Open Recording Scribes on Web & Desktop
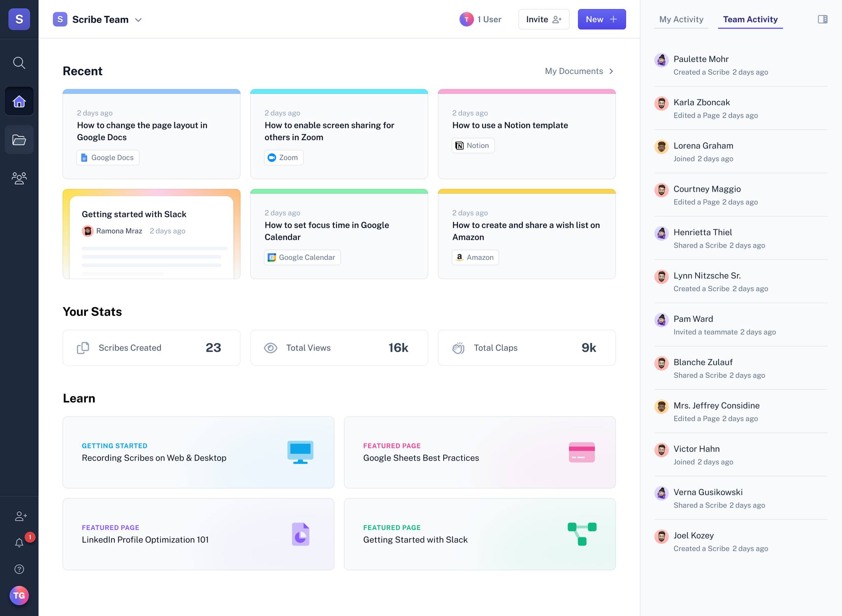The image size is (842, 616). [x=198, y=452]
